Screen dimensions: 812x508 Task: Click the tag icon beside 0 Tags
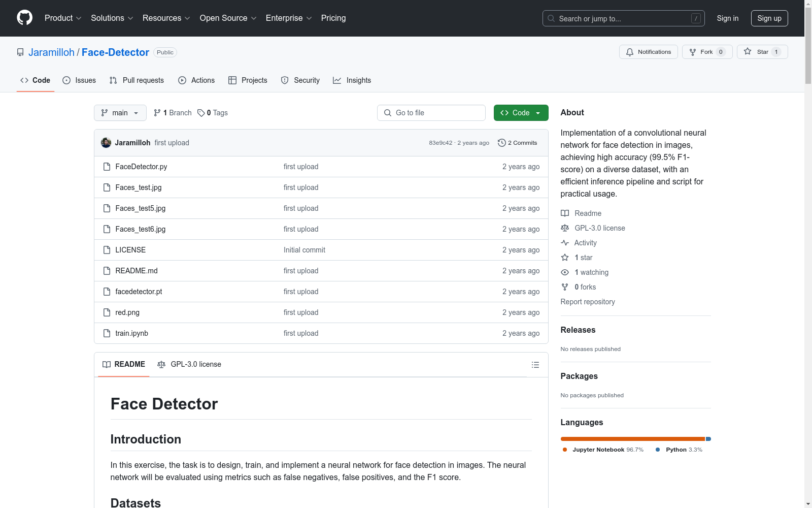pos(201,113)
